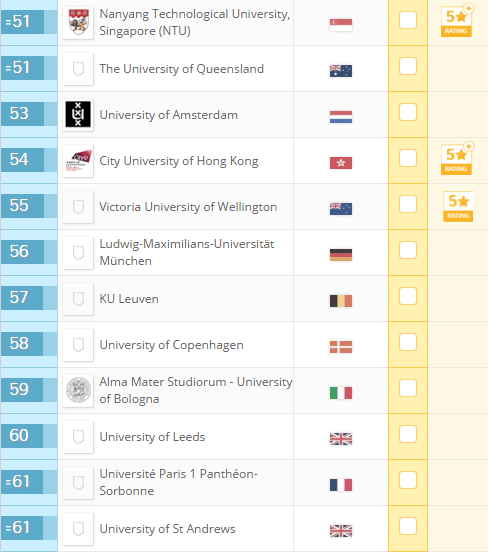
Task: Click the University of Amsterdam black logo
Action: click(x=78, y=114)
